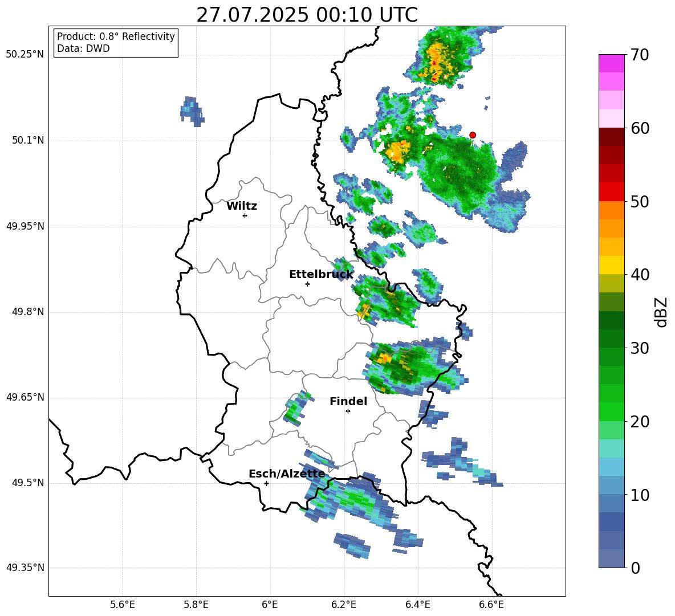Click the Data: DWD text
This screenshot has width=675, height=616.
(x=83, y=48)
